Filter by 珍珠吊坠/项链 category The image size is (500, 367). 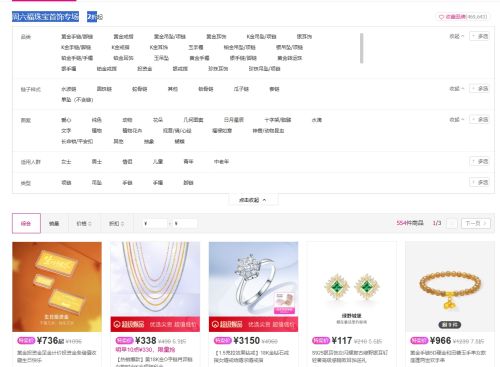(x=264, y=69)
